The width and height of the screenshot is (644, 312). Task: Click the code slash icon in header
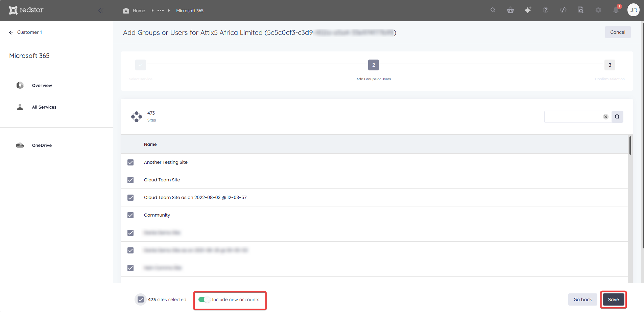coord(563,10)
